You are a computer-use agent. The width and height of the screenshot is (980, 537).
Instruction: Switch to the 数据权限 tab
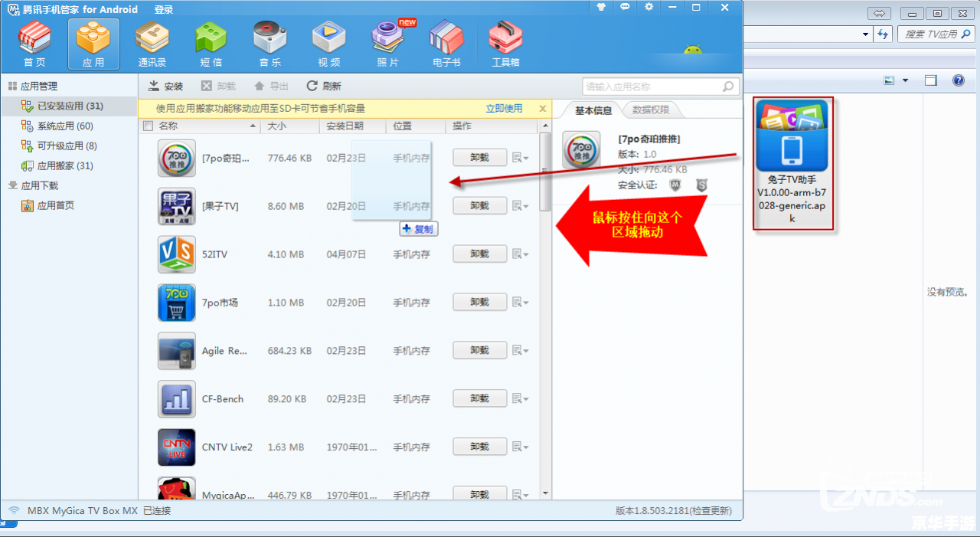(x=651, y=110)
